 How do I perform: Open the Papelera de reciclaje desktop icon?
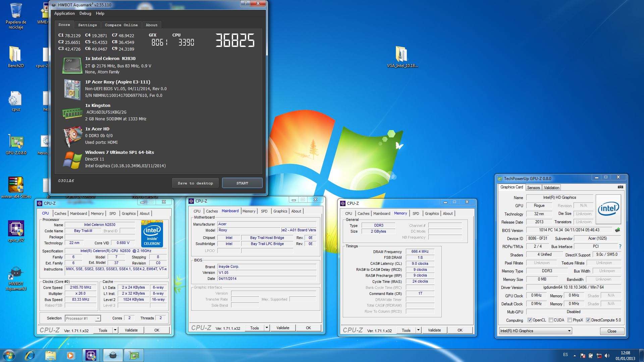click(x=16, y=16)
